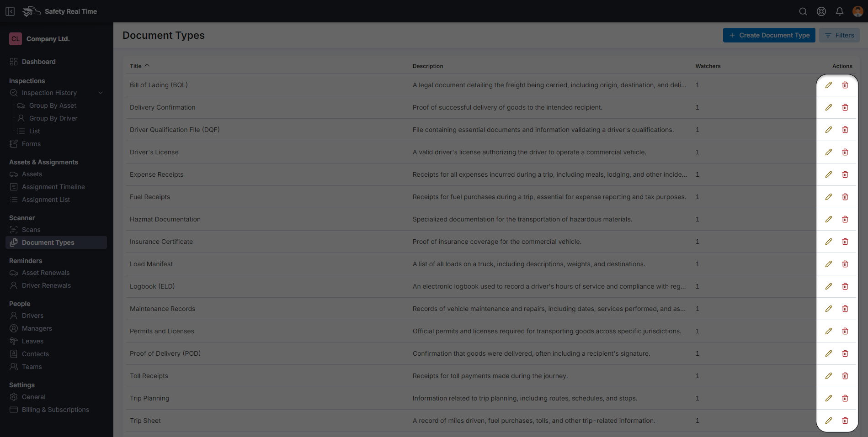Click the Create Document Type button
The width and height of the screenshot is (868, 437).
[x=769, y=35]
